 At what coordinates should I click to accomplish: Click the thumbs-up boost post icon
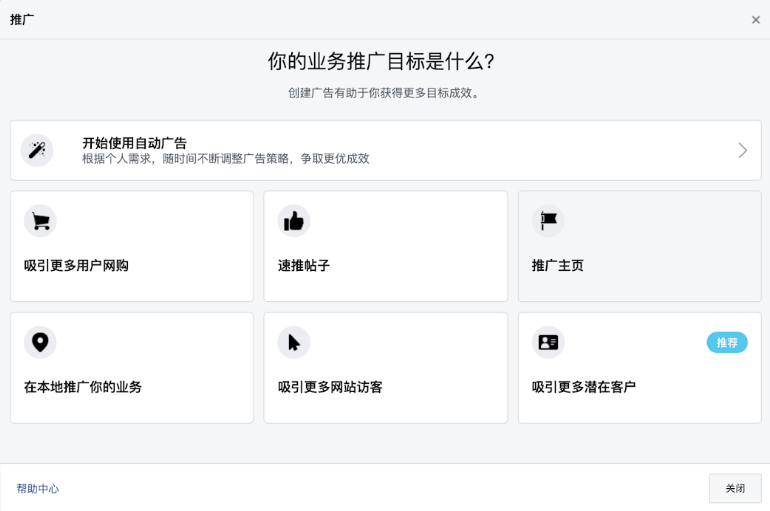[x=294, y=221]
